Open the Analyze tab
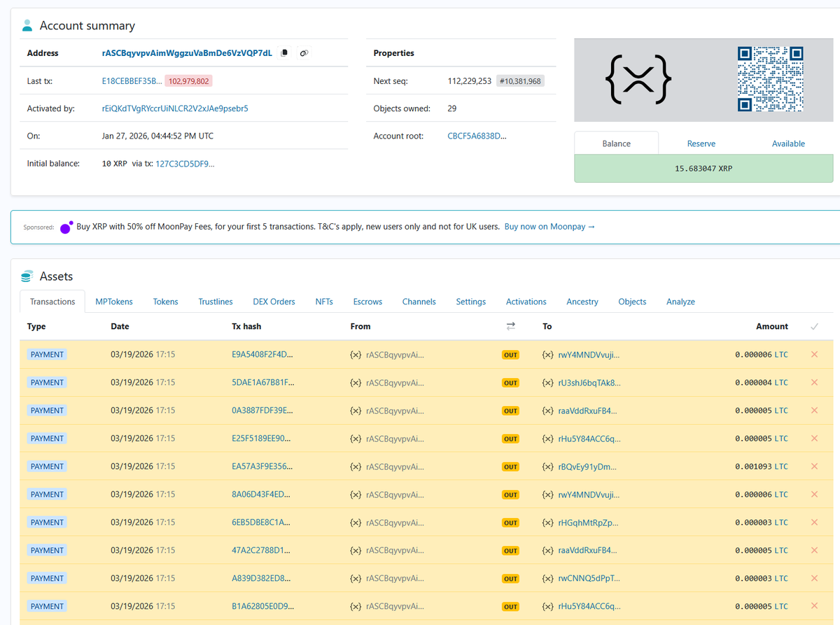This screenshot has width=840, height=625. (x=681, y=302)
